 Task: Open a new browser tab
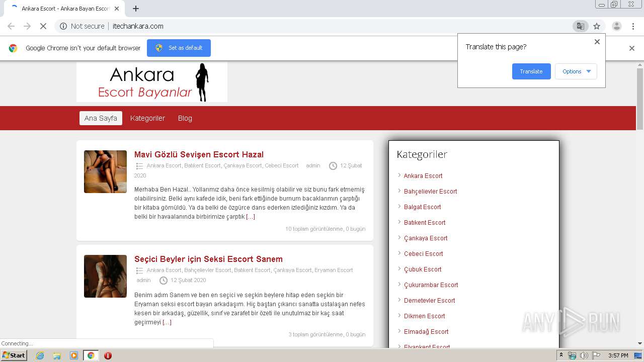[x=136, y=9]
